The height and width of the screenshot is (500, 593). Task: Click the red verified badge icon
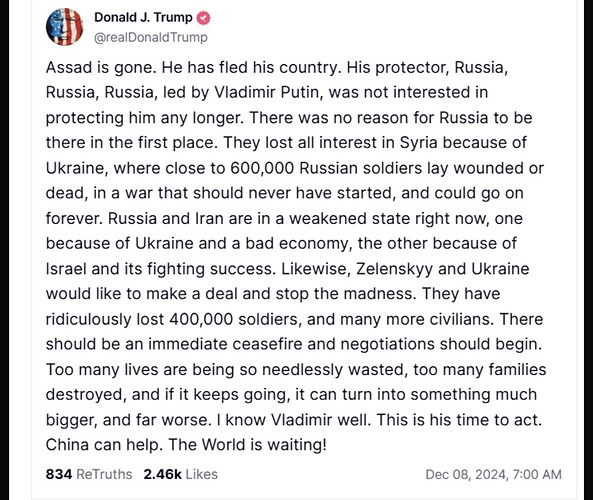click(x=204, y=18)
